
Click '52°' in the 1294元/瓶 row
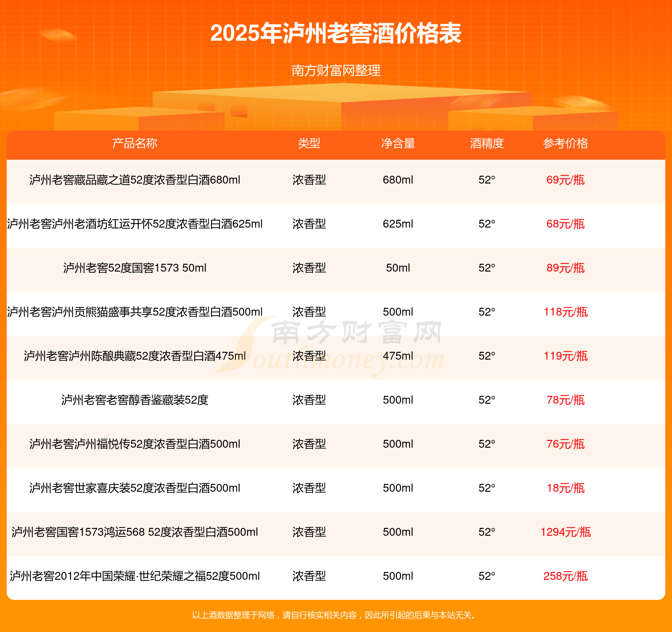pyautogui.click(x=487, y=532)
